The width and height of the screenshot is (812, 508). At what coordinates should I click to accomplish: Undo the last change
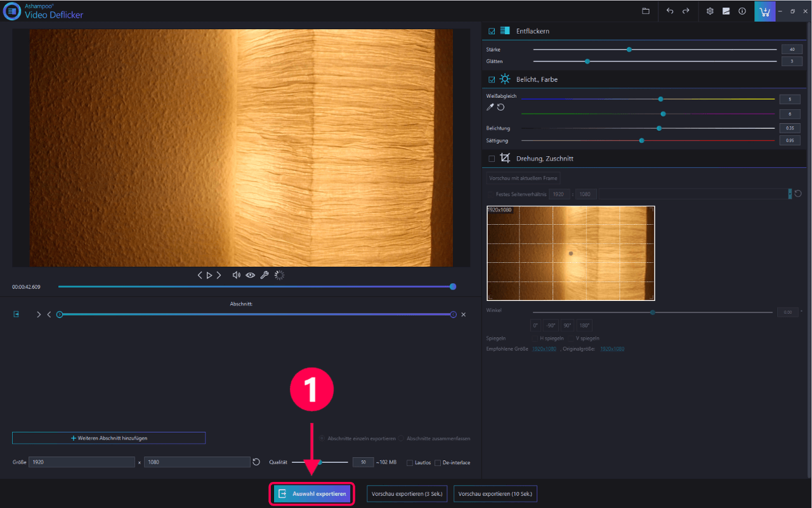670,11
